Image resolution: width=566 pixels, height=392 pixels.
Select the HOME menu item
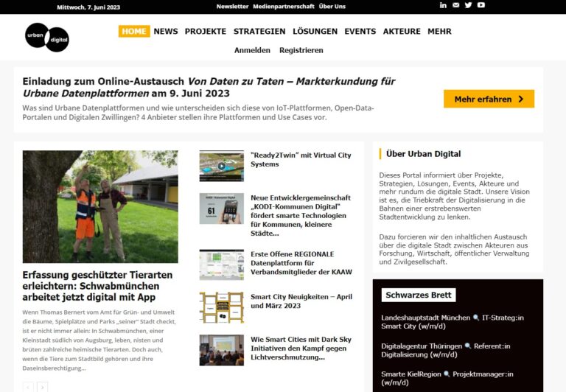click(x=134, y=32)
